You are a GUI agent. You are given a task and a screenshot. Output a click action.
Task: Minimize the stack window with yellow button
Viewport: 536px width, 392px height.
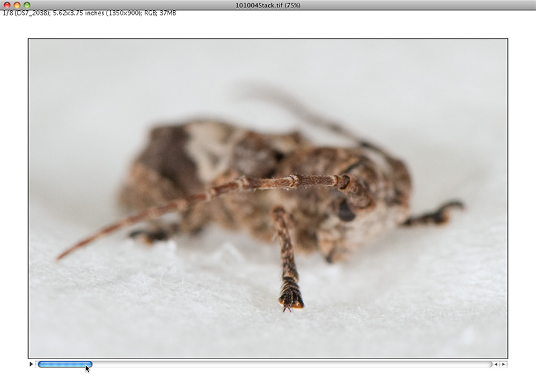coord(17,5)
